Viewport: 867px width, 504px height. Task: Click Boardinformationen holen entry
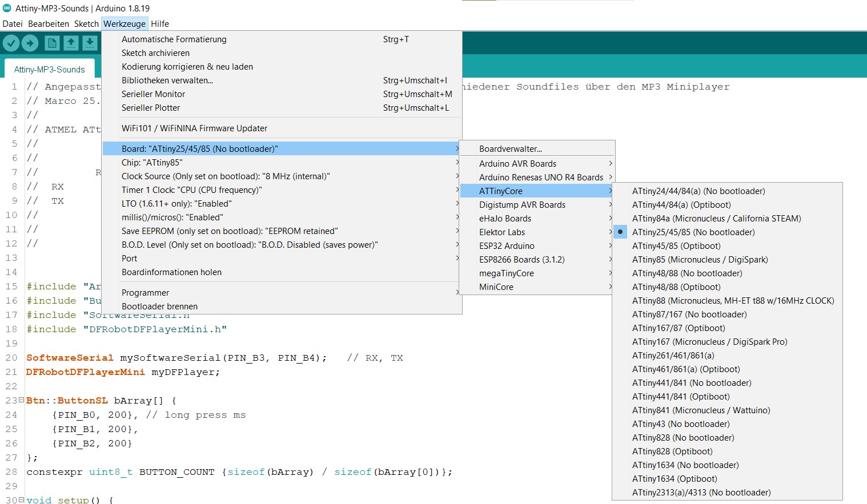click(x=171, y=272)
